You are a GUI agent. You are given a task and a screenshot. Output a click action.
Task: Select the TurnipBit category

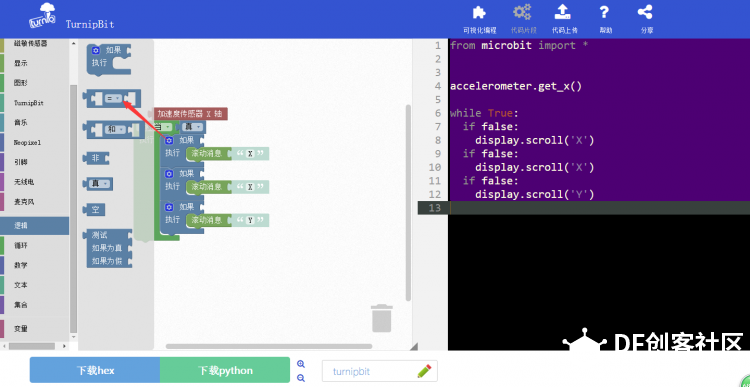point(34,103)
